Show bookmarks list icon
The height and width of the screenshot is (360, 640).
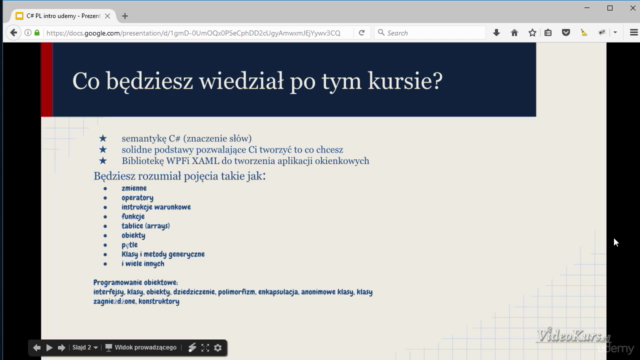point(548,33)
